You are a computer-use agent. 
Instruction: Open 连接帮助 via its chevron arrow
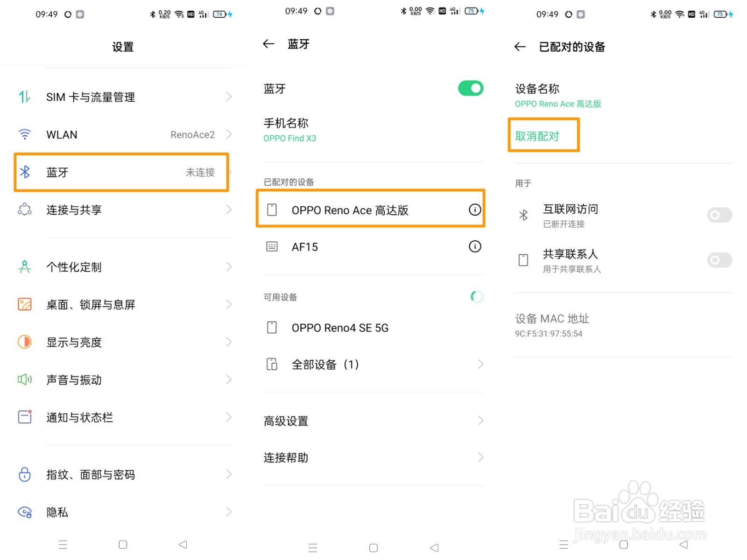click(480, 457)
